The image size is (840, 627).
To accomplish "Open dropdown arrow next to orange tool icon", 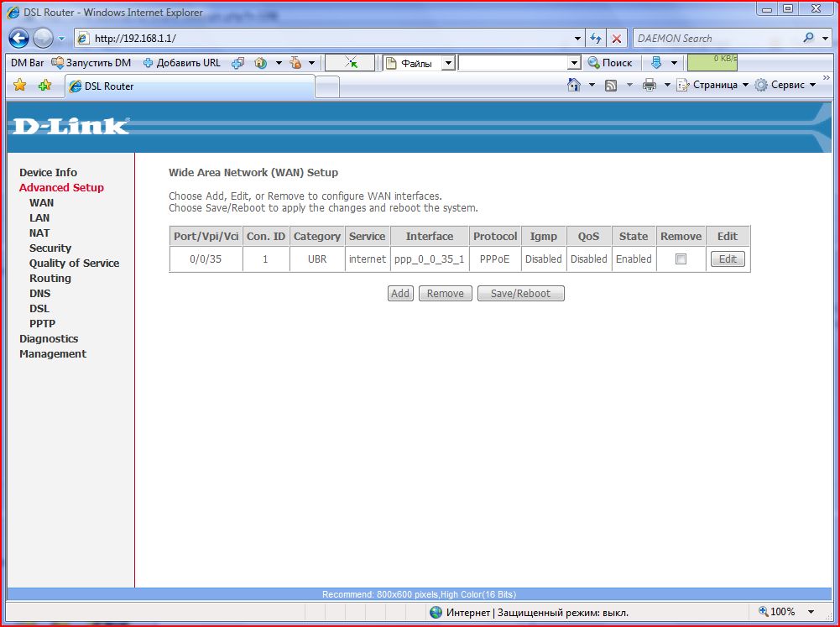I will tap(311, 63).
